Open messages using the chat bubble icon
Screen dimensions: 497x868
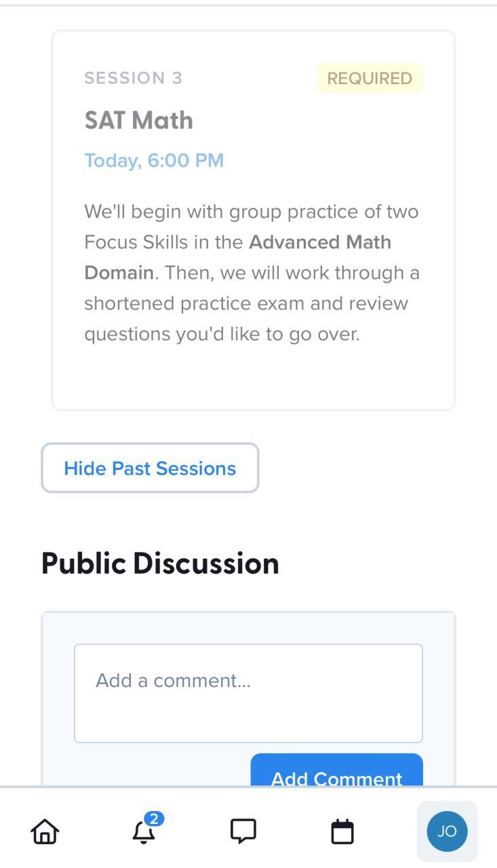point(243,831)
